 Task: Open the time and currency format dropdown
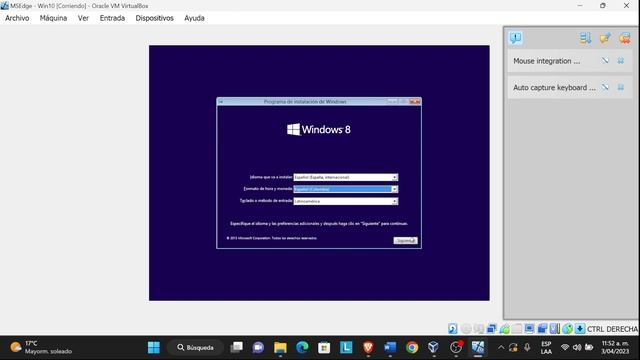coord(346,189)
